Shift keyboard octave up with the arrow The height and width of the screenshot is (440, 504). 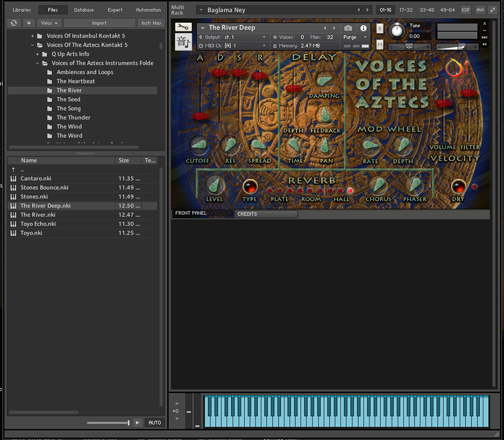(x=177, y=403)
